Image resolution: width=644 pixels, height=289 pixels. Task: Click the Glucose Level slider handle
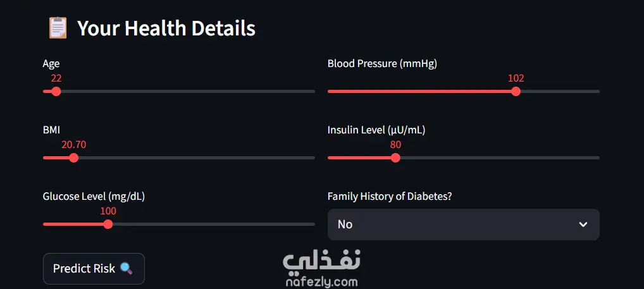click(x=108, y=224)
